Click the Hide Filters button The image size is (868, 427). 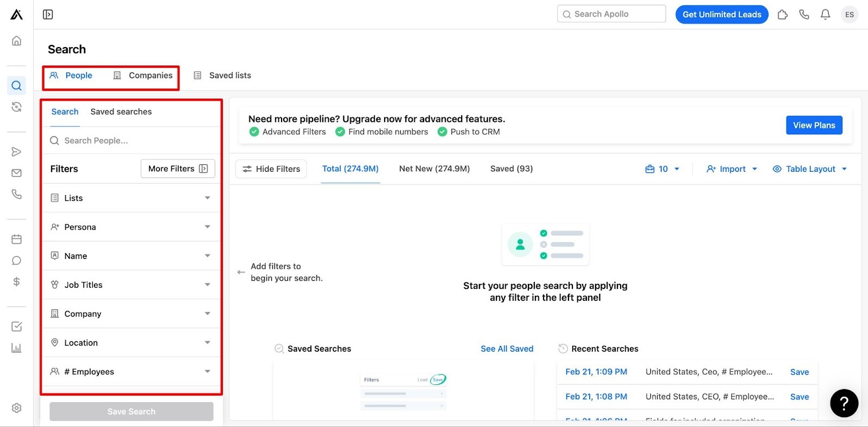[x=271, y=169]
